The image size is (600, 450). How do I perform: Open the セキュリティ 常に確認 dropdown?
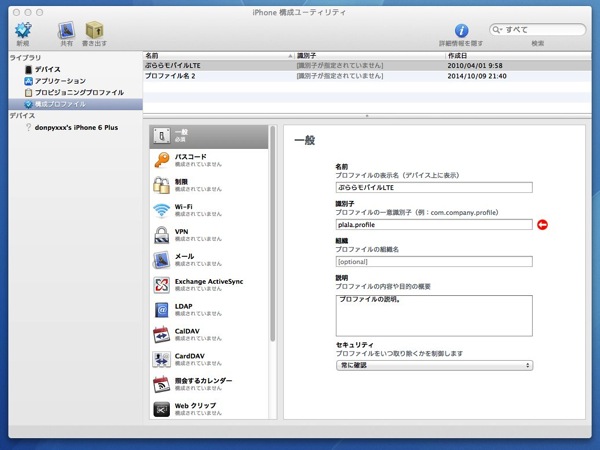pos(434,365)
